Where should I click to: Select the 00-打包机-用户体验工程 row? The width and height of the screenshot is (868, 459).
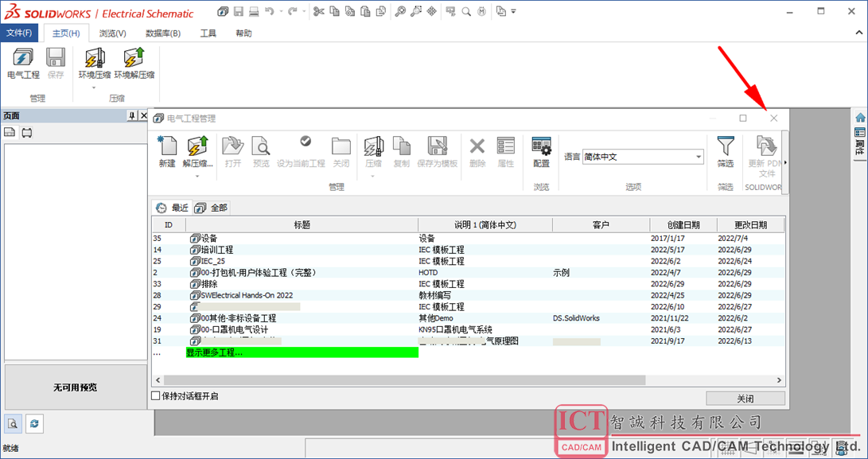469,272
